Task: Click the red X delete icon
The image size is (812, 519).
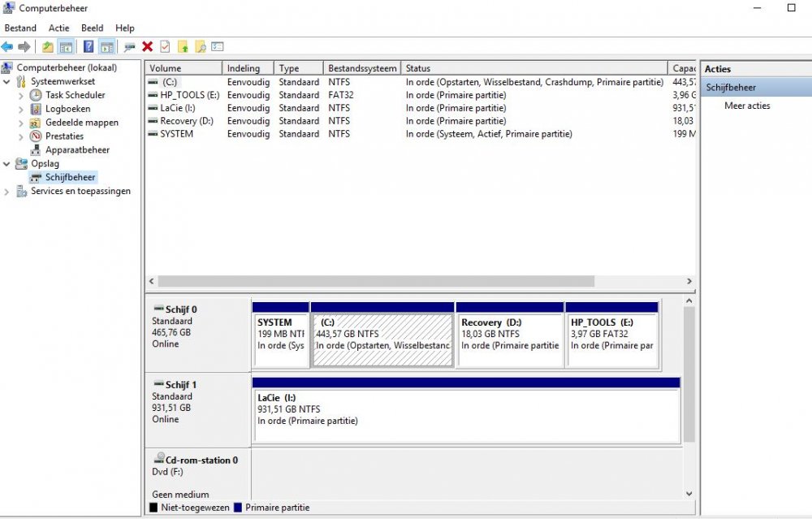Action: [148, 47]
